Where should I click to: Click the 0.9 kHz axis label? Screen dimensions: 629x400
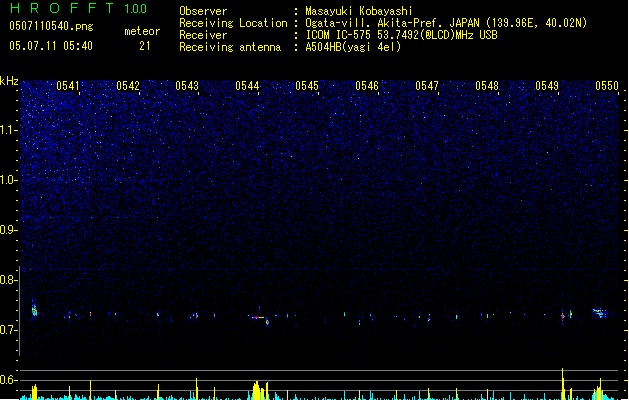[x=8, y=230]
